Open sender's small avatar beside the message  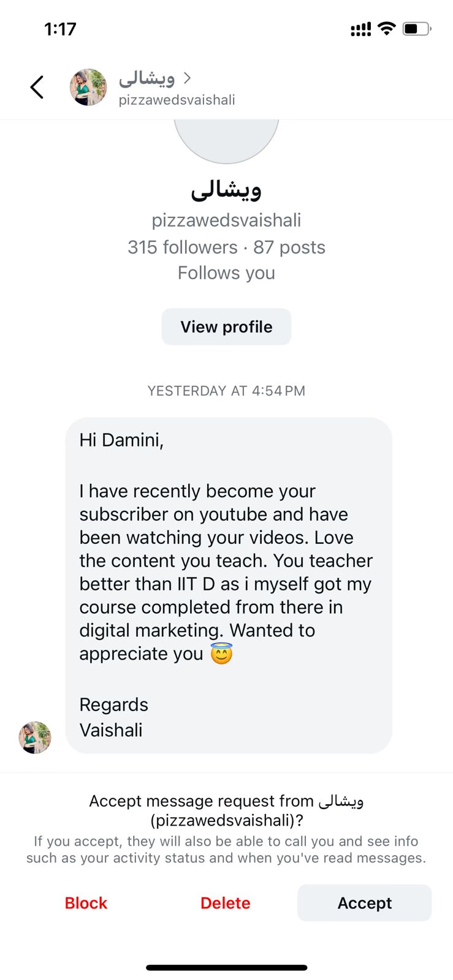[35, 737]
